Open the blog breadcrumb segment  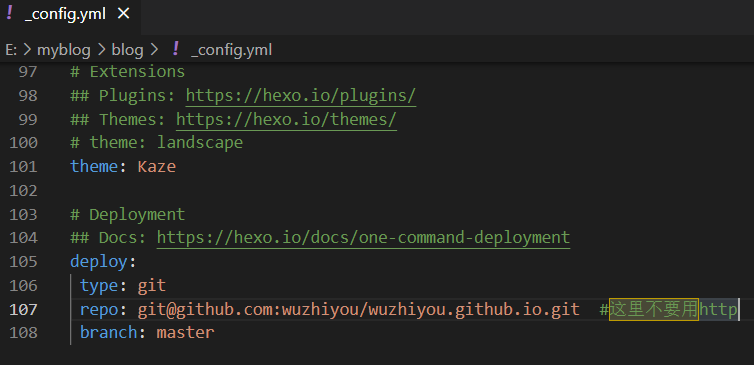click(x=127, y=50)
